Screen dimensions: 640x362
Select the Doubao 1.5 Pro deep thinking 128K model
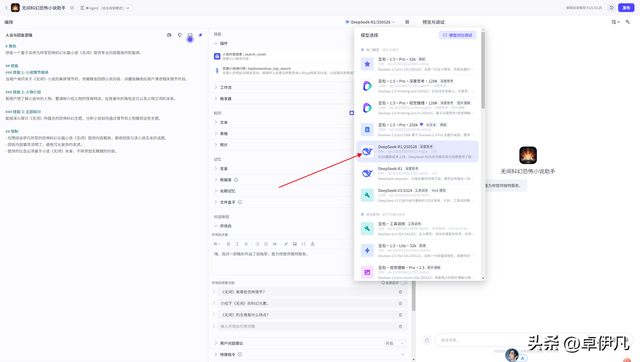tap(417, 86)
